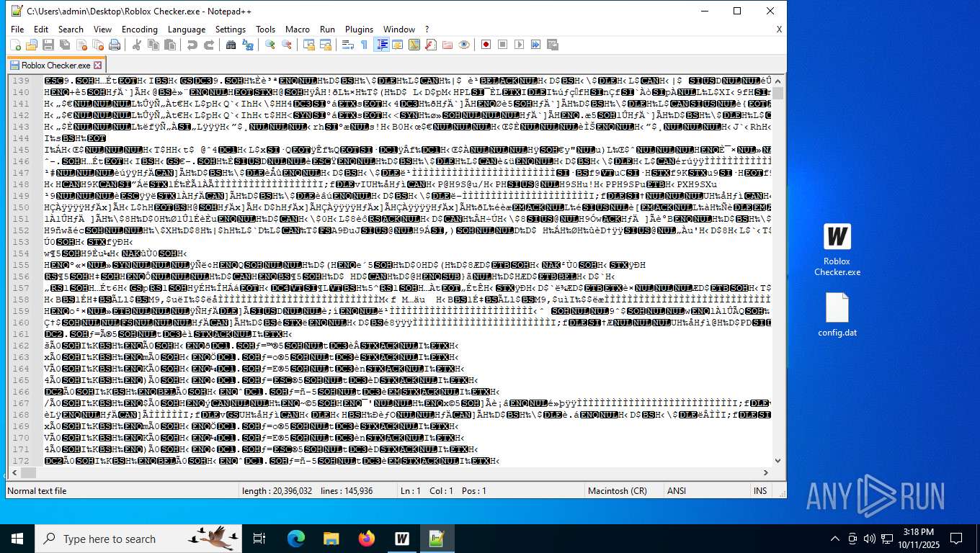
Task: Click the taskbar search box
Action: tap(139, 539)
